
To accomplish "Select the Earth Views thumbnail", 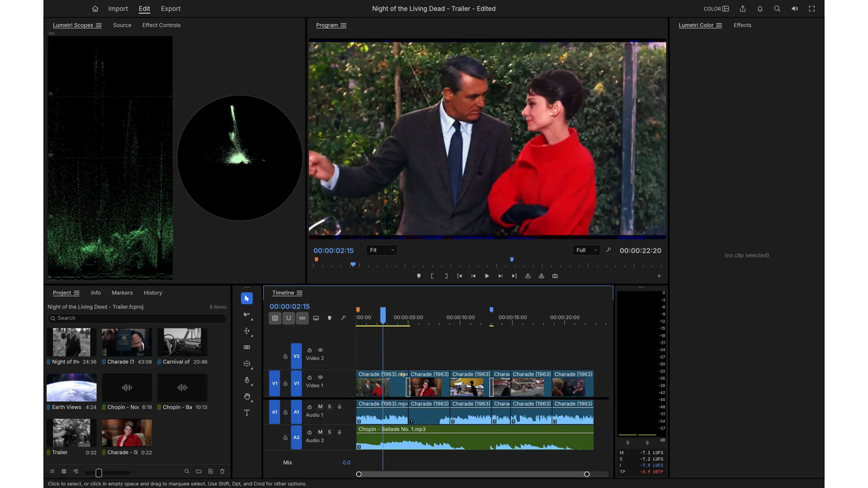I will (x=71, y=387).
